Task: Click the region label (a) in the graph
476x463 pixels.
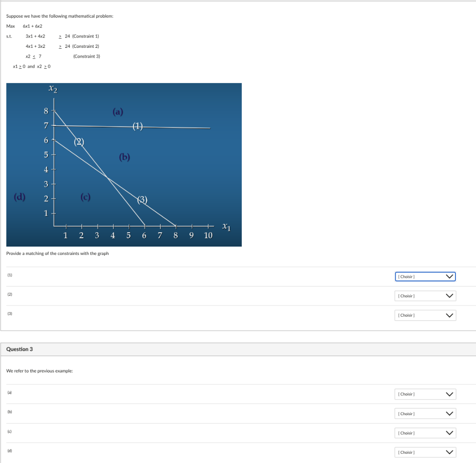Action: click(118, 111)
